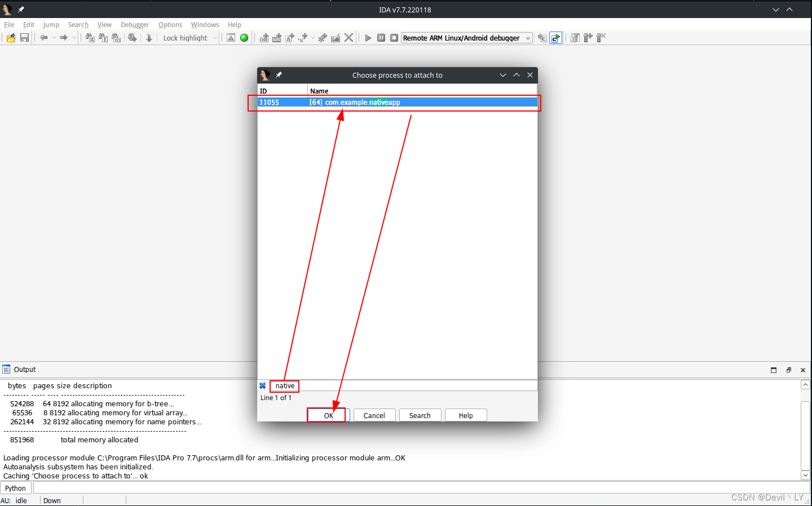Maximize the Output panel
812x506 pixels.
pyautogui.click(x=774, y=370)
